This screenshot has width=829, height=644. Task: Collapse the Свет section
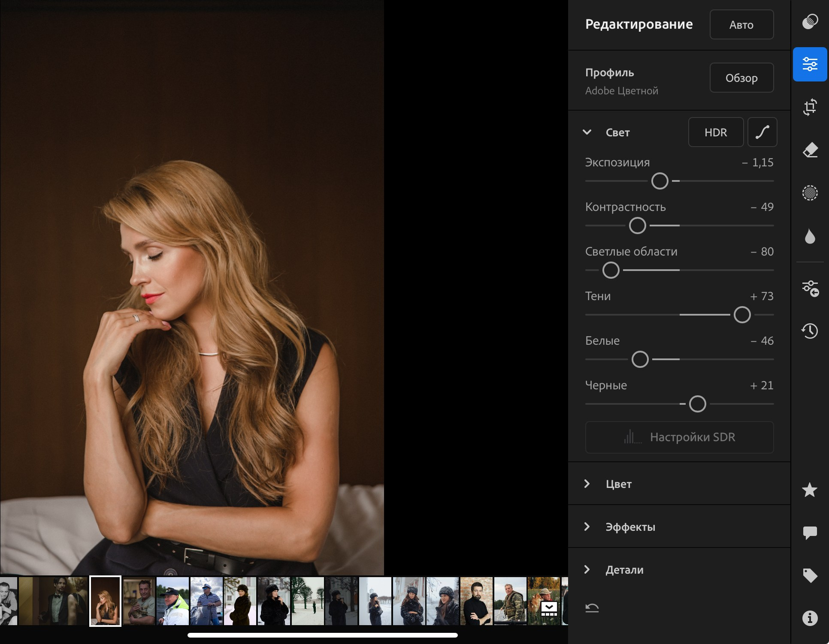tap(587, 132)
